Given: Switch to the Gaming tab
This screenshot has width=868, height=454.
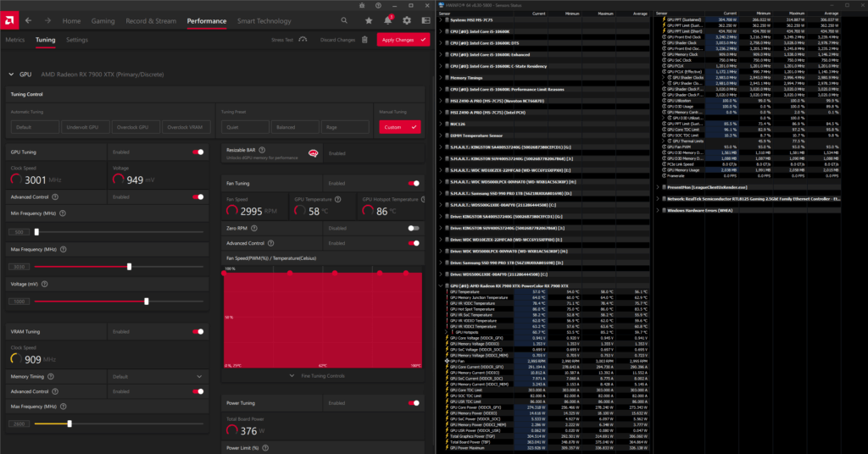Looking at the screenshot, I should click(103, 21).
